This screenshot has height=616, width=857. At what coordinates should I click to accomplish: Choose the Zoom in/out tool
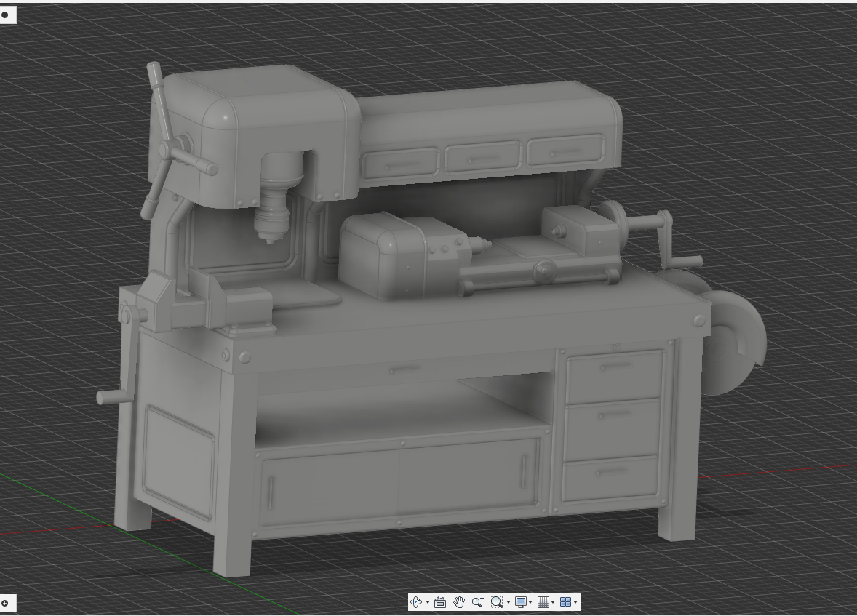point(478,602)
